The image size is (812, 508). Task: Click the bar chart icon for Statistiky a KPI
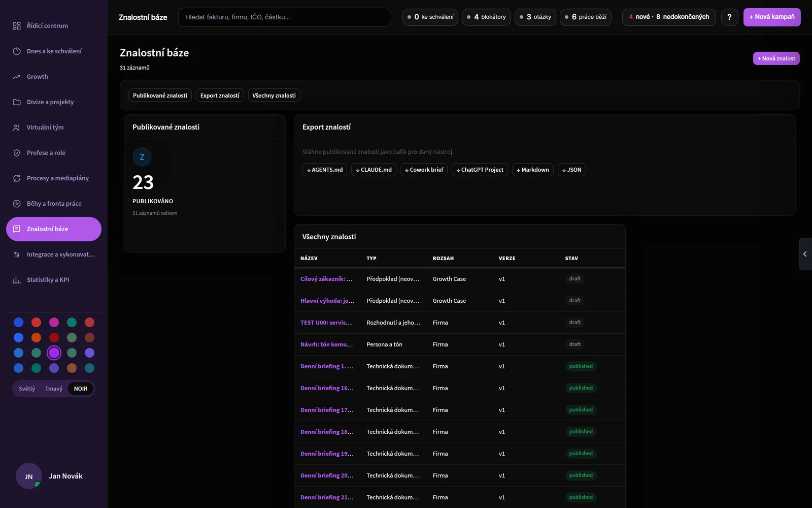(x=17, y=280)
